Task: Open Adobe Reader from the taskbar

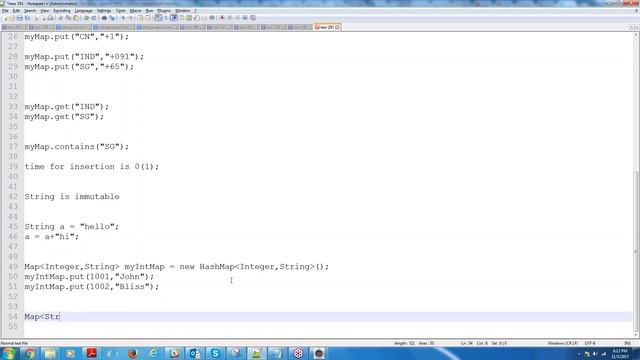Action: click(x=91, y=353)
